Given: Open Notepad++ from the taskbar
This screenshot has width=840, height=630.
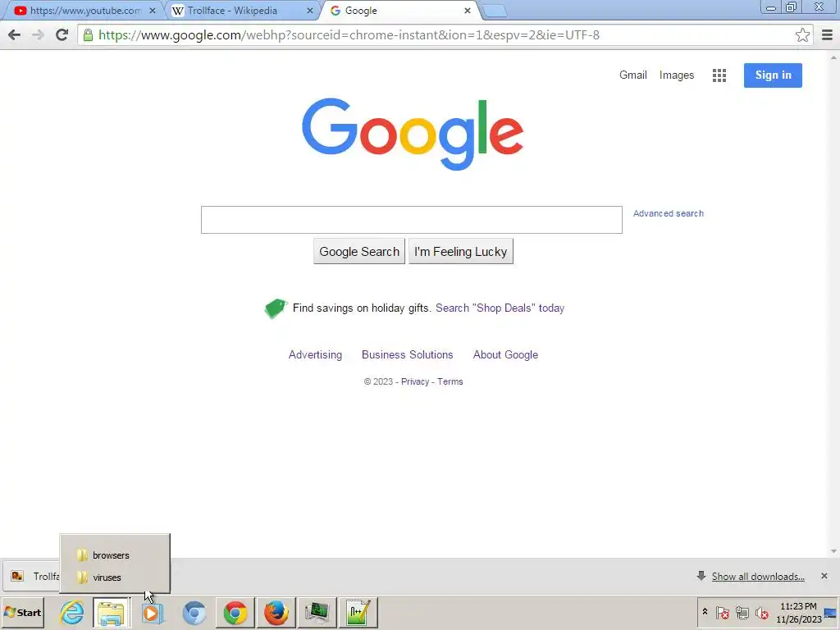Looking at the screenshot, I should pyautogui.click(x=358, y=613).
